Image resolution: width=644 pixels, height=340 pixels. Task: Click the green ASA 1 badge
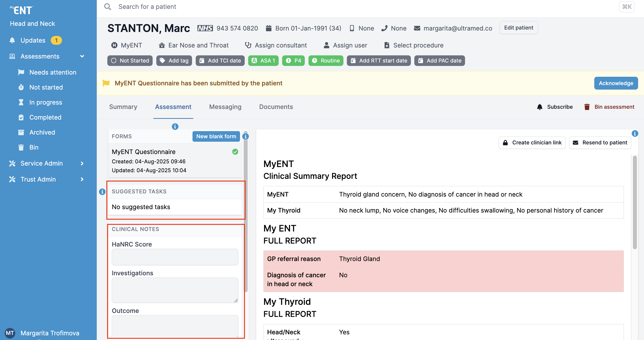pos(263,61)
